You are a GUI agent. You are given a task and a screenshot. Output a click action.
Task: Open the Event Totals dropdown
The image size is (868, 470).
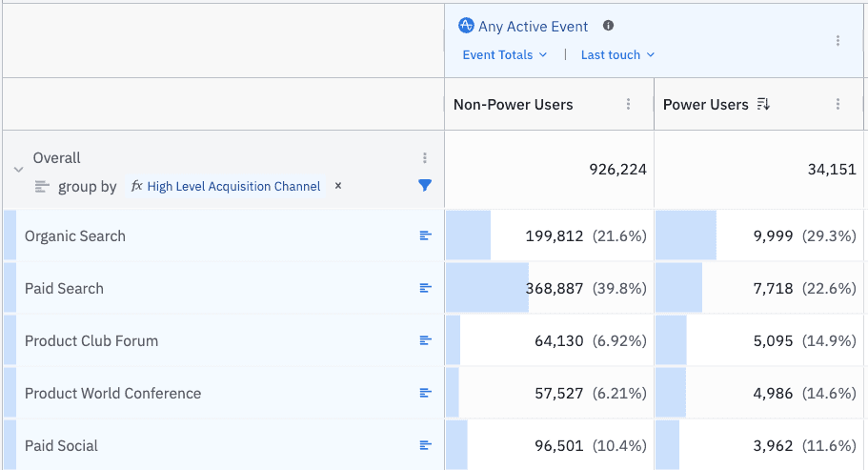(504, 55)
